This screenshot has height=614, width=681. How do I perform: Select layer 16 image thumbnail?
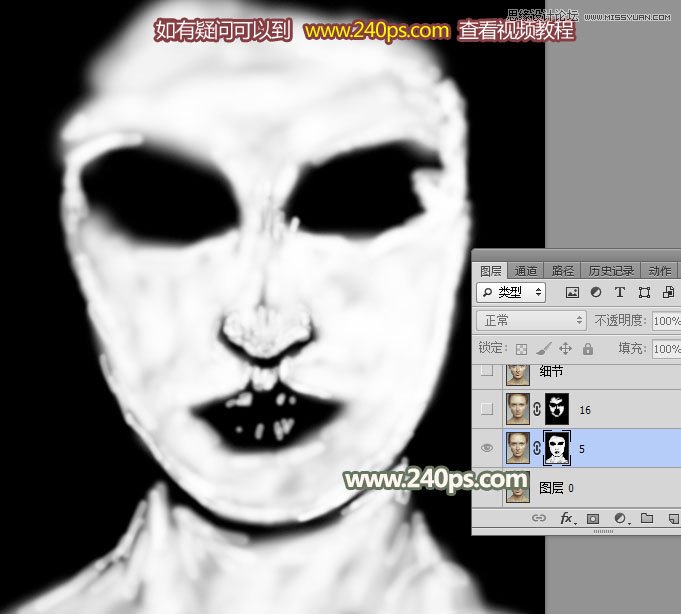click(518, 409)
